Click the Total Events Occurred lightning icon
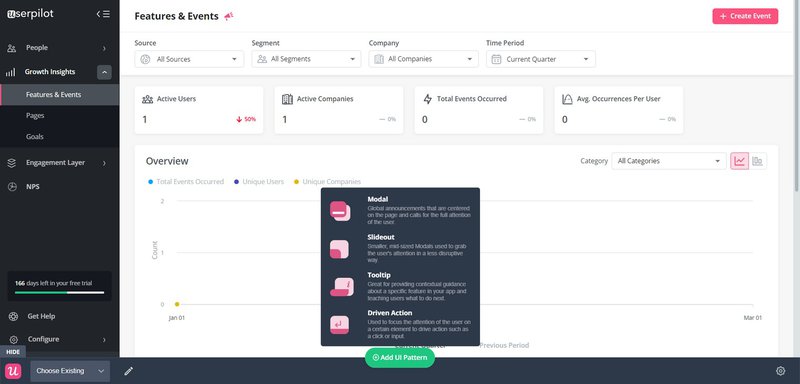Image resolution: width=800 pixels, height=384 pixels. 428,99
